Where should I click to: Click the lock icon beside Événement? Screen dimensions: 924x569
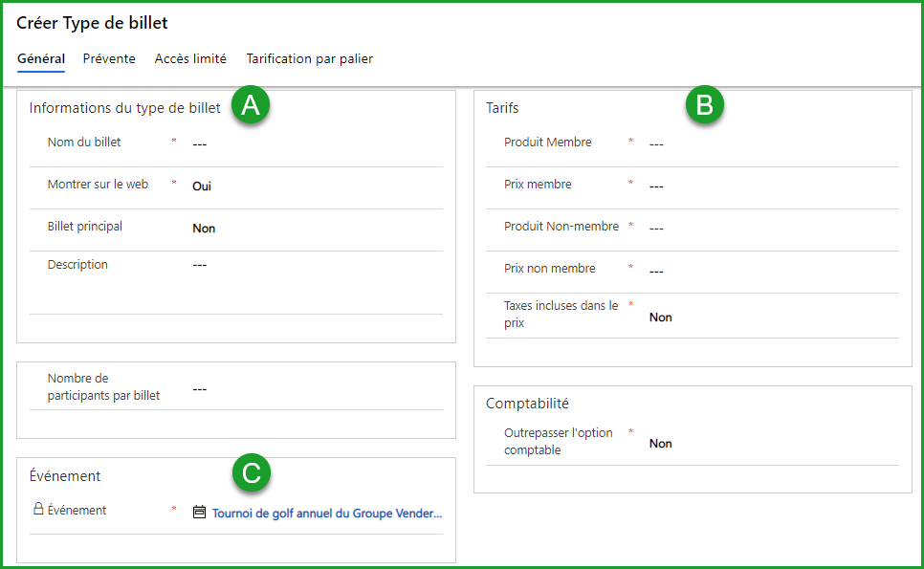(x=38, y=510)
